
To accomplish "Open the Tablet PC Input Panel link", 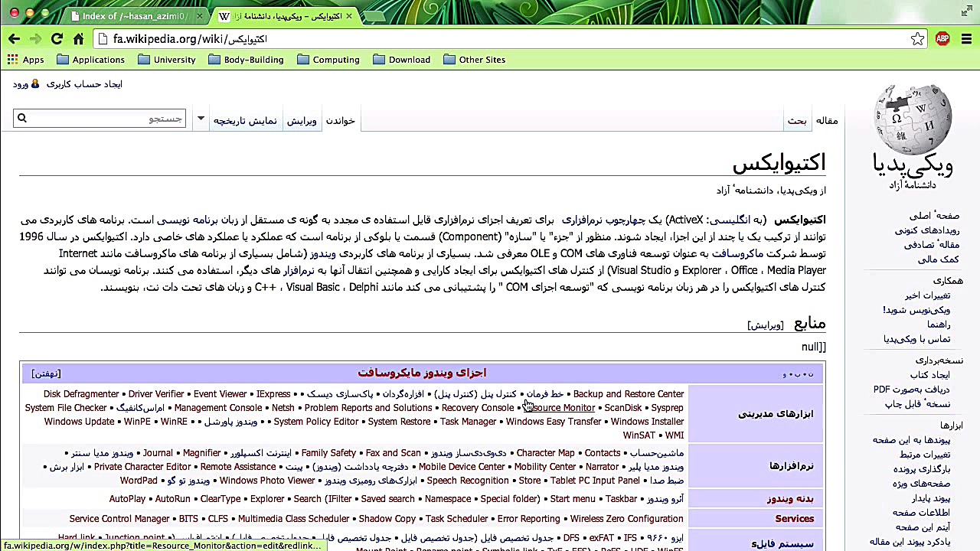I will (x=595, y=481).
